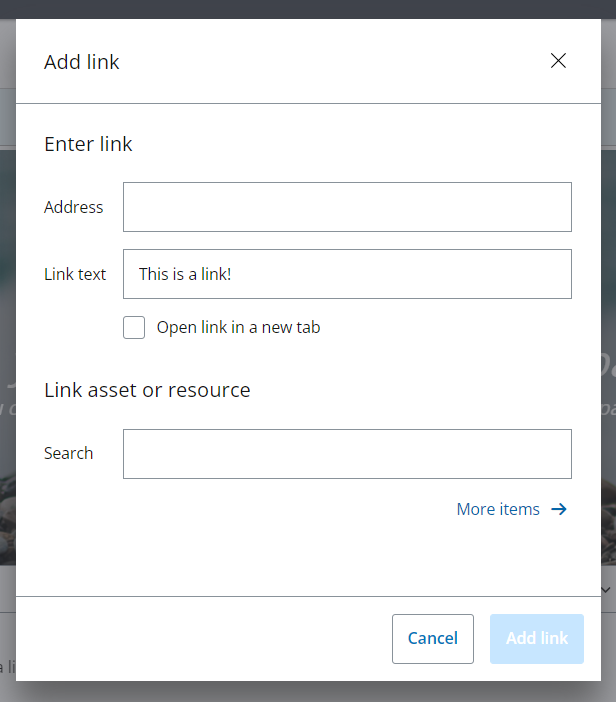This screenshot has height=702, width=616.
Task: Click the 'Enter link' section heading
Action: pos(88,144)
